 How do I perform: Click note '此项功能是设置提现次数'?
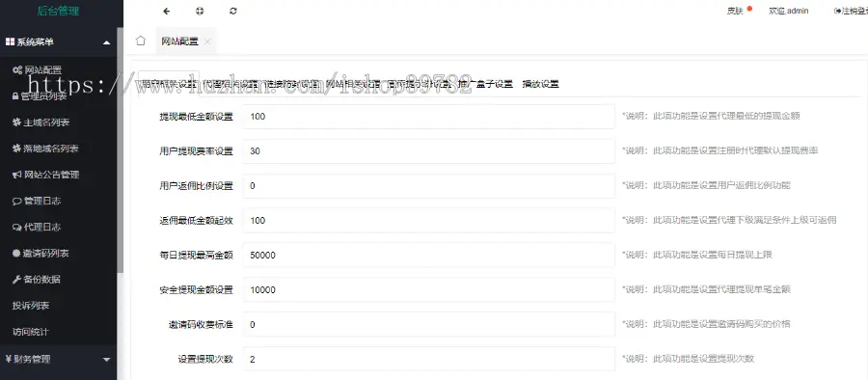coord(704,359)
